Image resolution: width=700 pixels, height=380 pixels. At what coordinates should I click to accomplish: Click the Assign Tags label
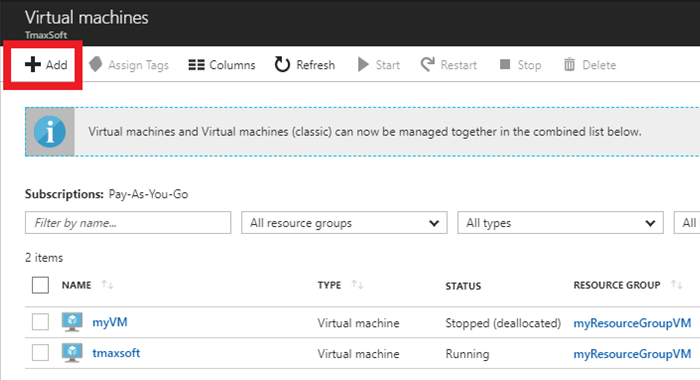click(138, 65)
